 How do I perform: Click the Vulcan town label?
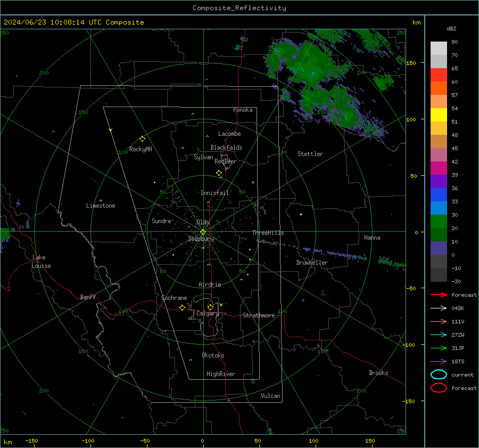point(270,396)
